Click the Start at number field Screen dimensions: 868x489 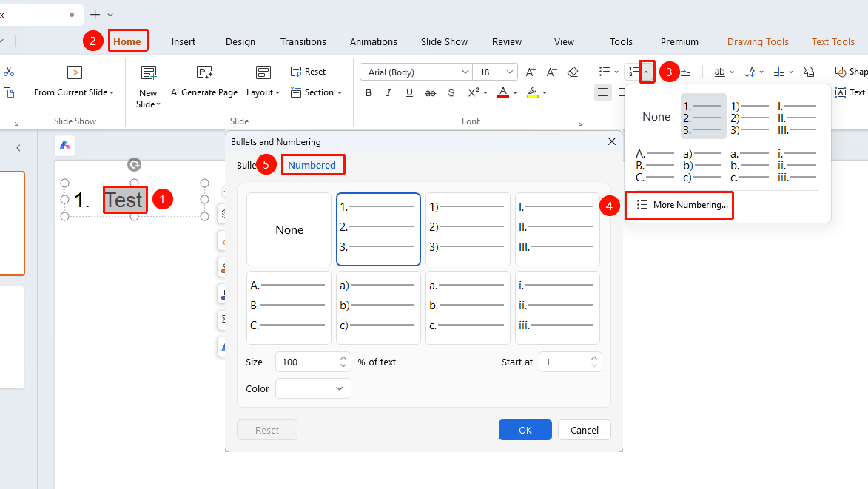click(x=571, y=362)
